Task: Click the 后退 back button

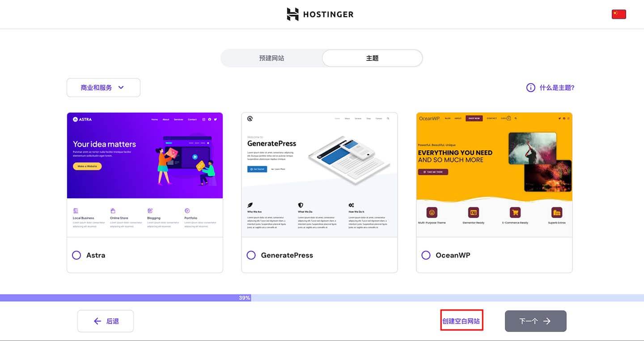Action: [106, 321]
